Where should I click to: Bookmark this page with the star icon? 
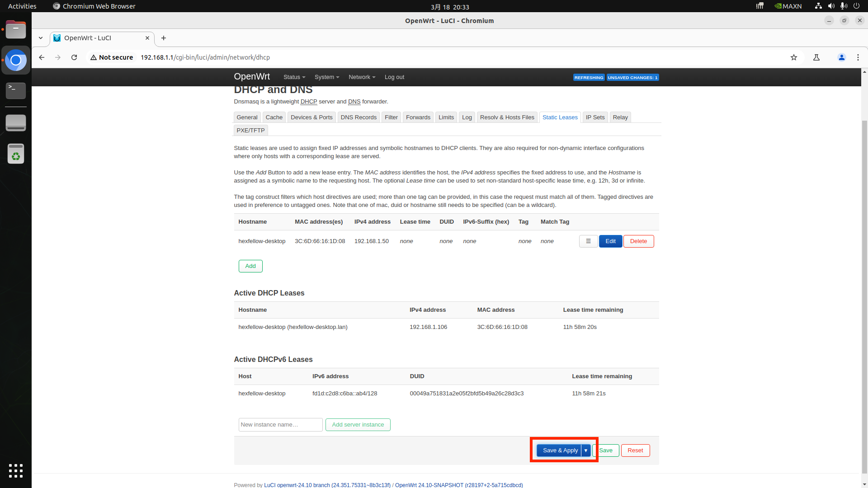pos(793,57)
